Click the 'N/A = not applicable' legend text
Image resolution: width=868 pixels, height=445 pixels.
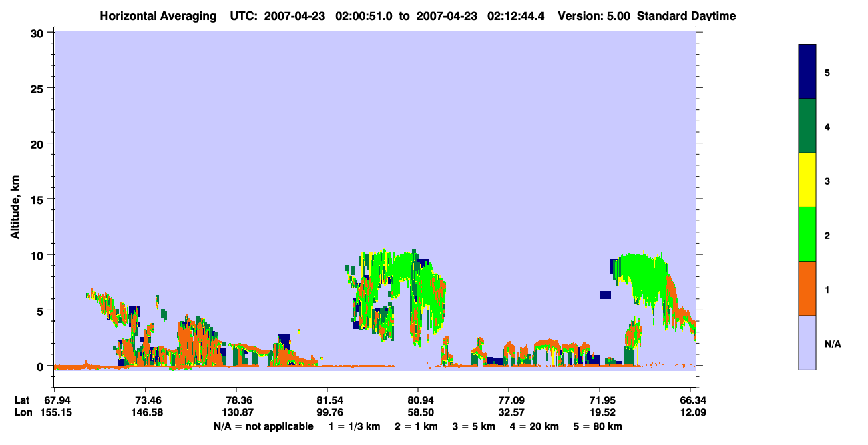tap(264, 426)
